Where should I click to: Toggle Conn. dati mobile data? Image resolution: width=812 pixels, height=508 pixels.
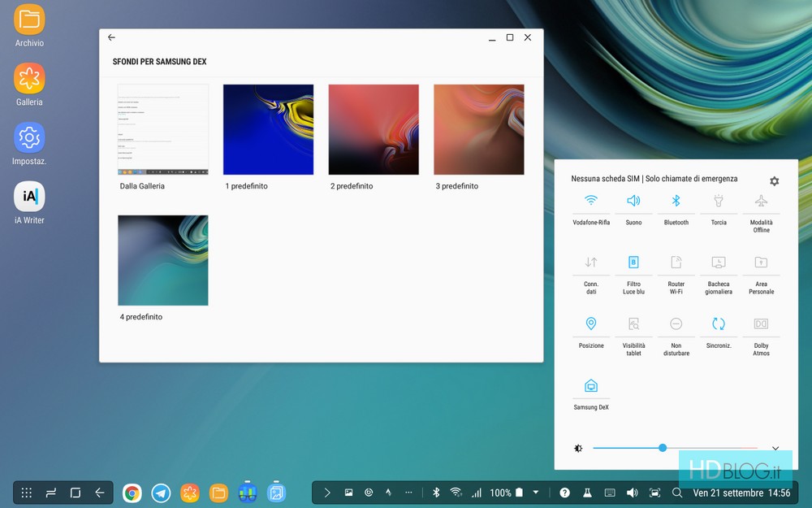pyautogui.click(x=591, y=275)
